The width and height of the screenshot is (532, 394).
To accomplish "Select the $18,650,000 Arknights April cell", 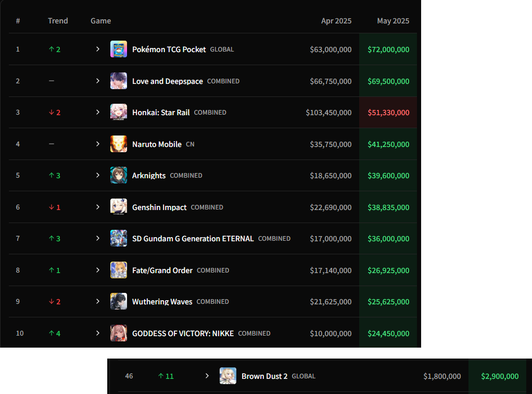I will pyautogui.click(x=331, y=176).
